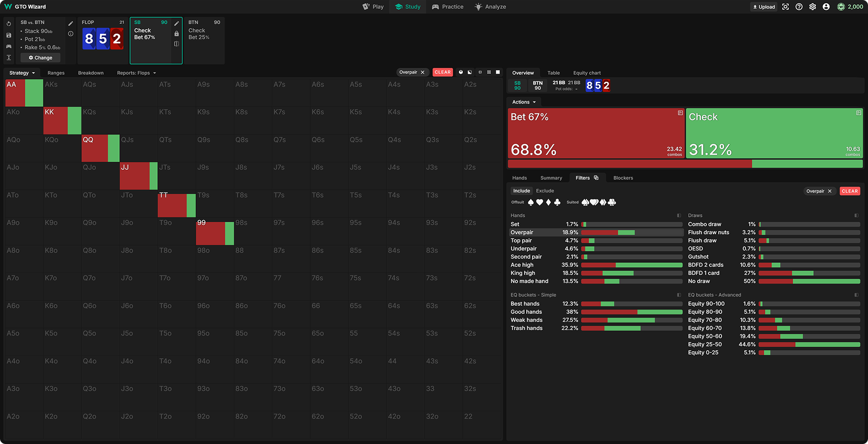868x444 pixels.
Task: Click the help question mark icon
Action: [x=799, y=7]
